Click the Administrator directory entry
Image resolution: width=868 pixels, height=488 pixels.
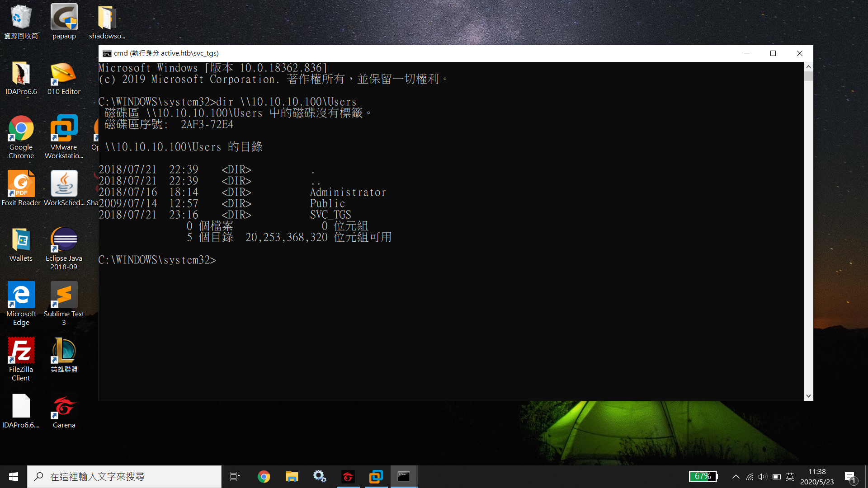348,192
